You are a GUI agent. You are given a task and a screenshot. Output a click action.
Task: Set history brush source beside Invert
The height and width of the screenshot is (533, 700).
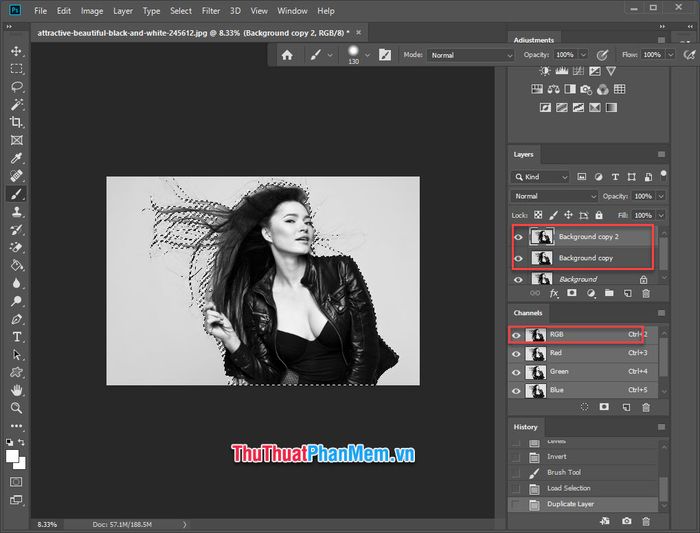[x=516, y=457]
